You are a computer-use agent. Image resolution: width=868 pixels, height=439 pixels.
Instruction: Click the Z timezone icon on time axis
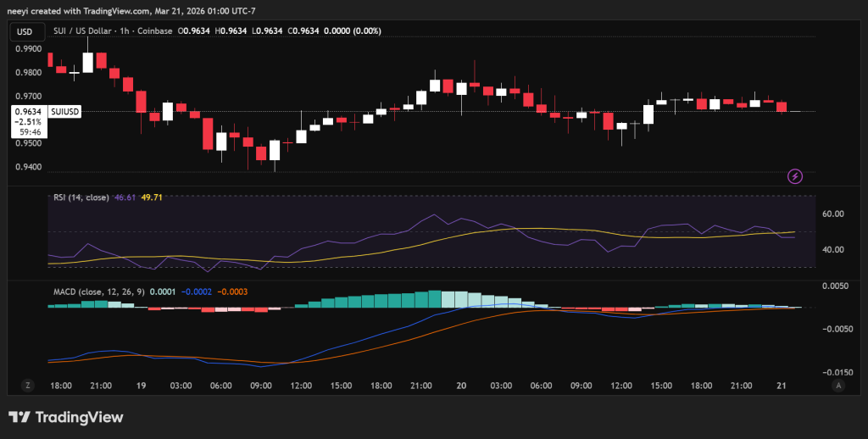28,385
